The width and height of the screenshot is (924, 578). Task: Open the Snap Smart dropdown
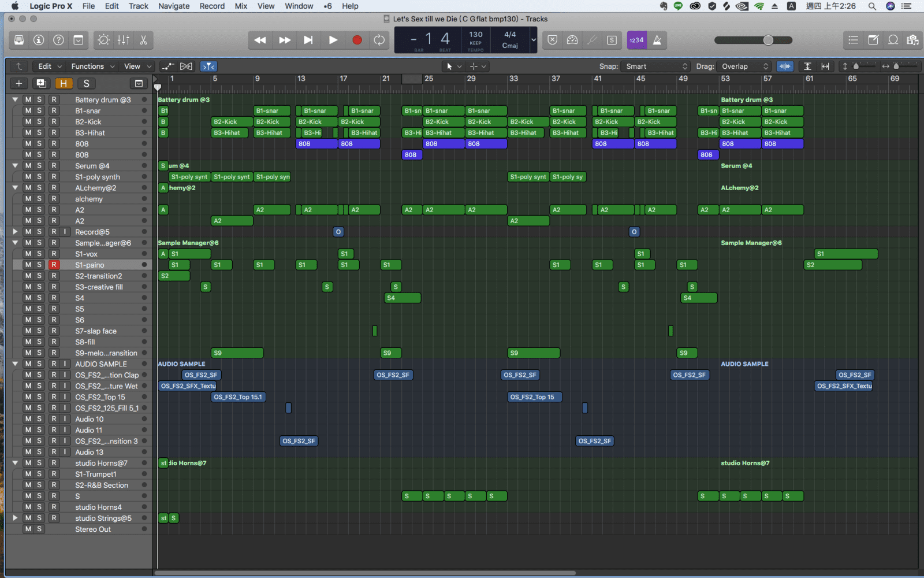click(x=656, y=66)
